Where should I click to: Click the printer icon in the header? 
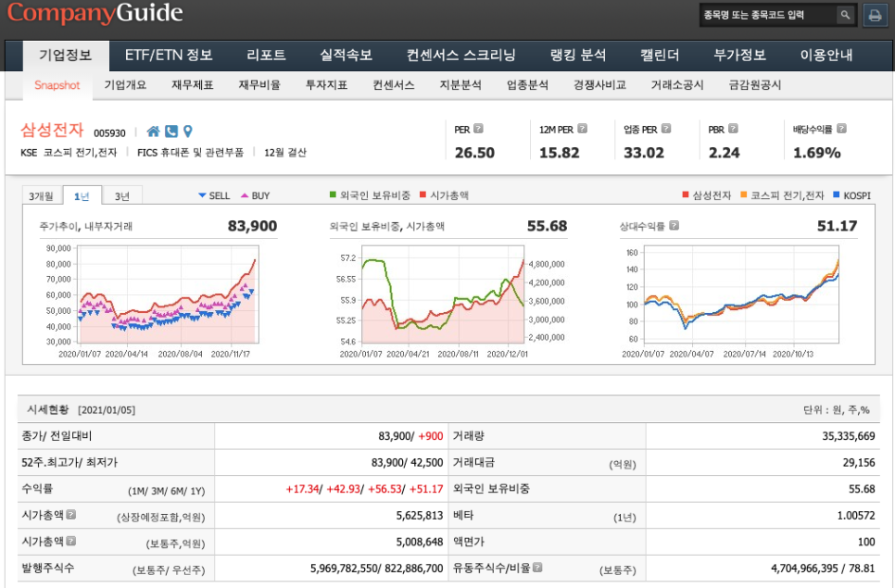875,16
